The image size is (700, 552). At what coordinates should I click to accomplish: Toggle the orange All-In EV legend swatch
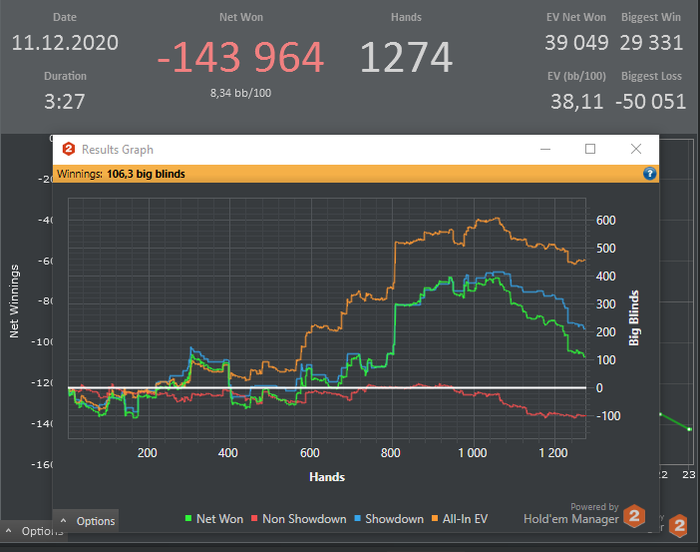435,519
